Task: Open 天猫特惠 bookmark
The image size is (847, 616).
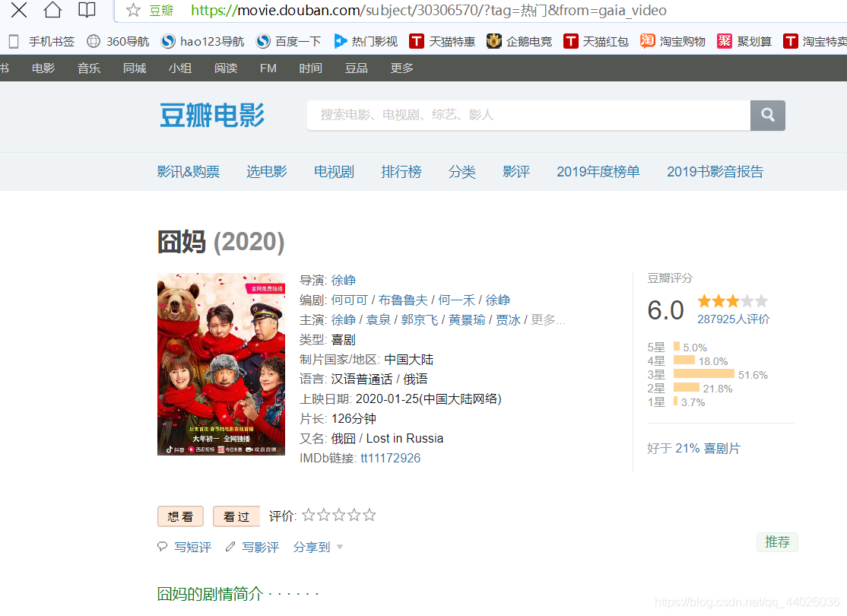Action: click(442, 42)
